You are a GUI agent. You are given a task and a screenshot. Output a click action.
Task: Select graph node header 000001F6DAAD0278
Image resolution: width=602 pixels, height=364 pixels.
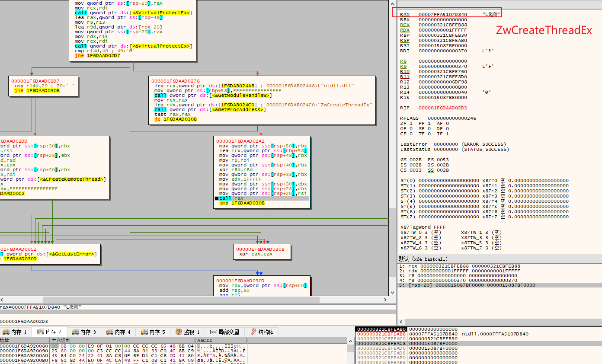pyautogui.click(x=176, y=81)
